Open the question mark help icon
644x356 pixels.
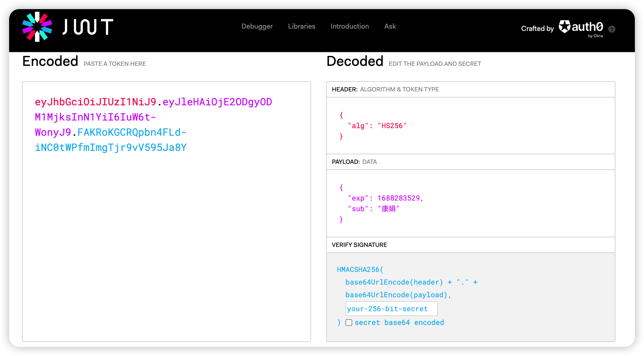pyautogui.click(x=612, y=29)
